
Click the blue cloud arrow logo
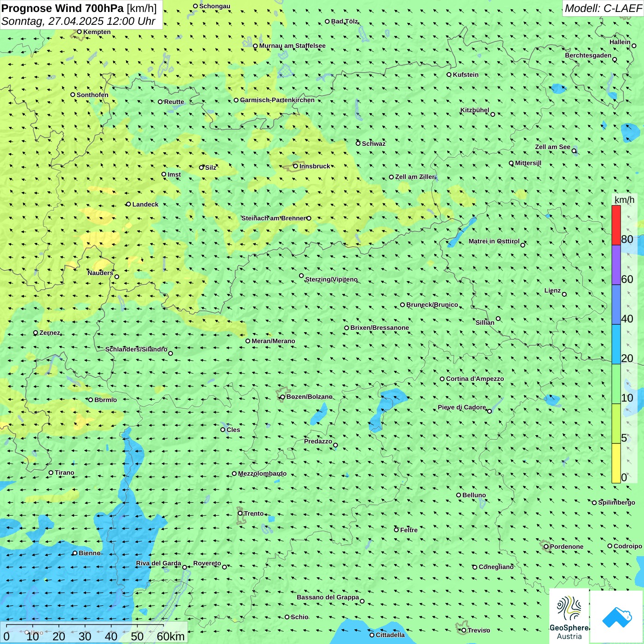click(x=617, y=617)
